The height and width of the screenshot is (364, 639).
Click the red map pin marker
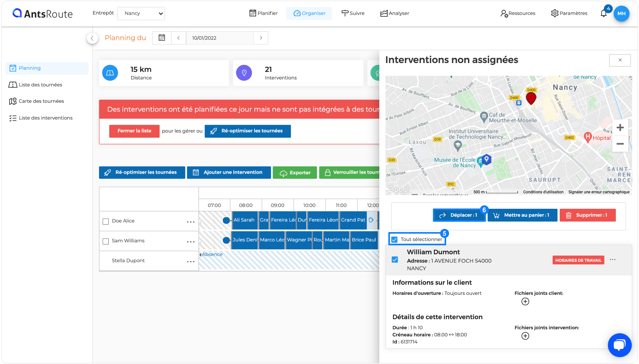point(531,99)
